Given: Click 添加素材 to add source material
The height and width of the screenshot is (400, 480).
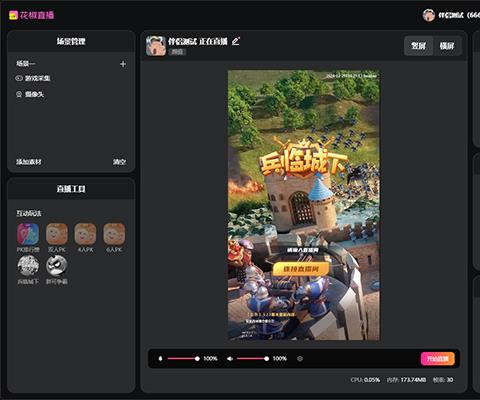Looking at the screenshot, I should coord(29,162).
